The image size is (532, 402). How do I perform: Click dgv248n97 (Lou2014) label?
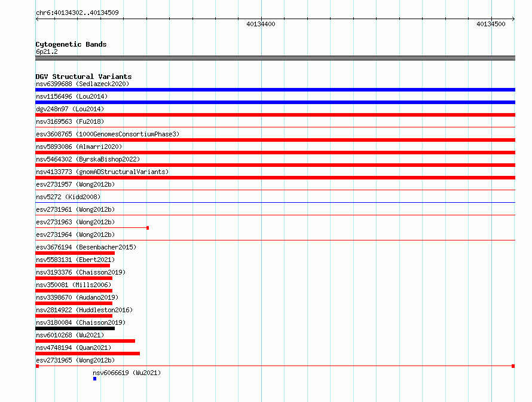point(70,109)
